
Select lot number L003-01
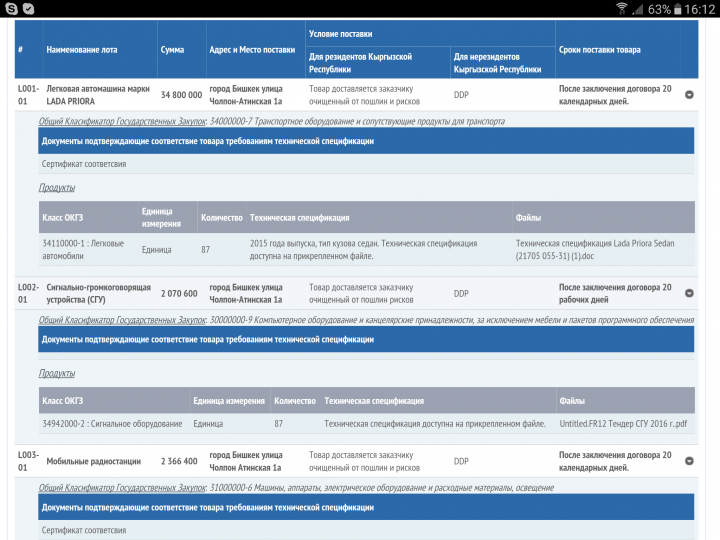click(x=28, y=461)
